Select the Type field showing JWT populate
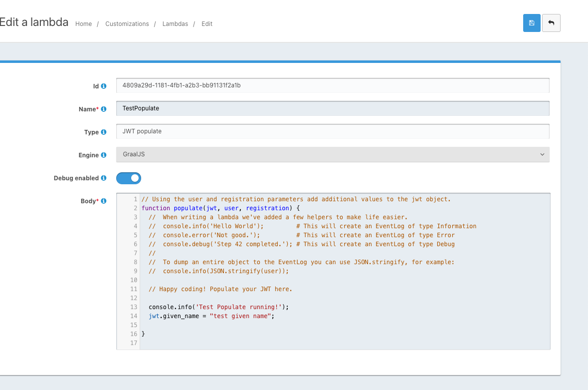The width and height of the screenshot is (588, 390). [333, 131]
